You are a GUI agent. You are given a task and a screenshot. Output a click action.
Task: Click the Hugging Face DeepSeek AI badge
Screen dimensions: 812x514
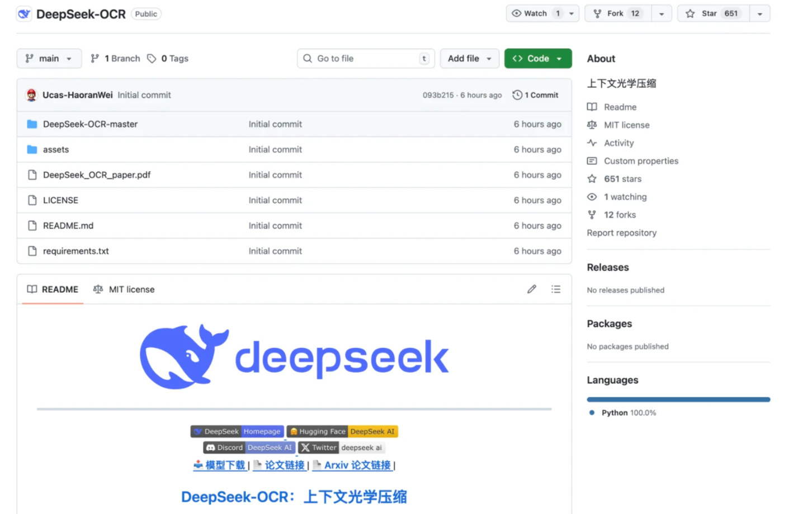342,431
